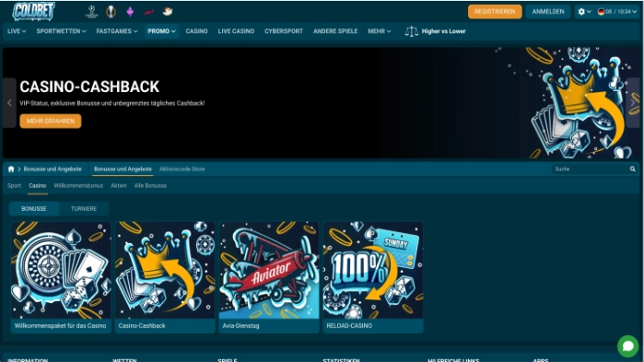This screenshot has height=362, width=644.
Task: Expand the MEHR menu
Action: [x=379, y=31]
